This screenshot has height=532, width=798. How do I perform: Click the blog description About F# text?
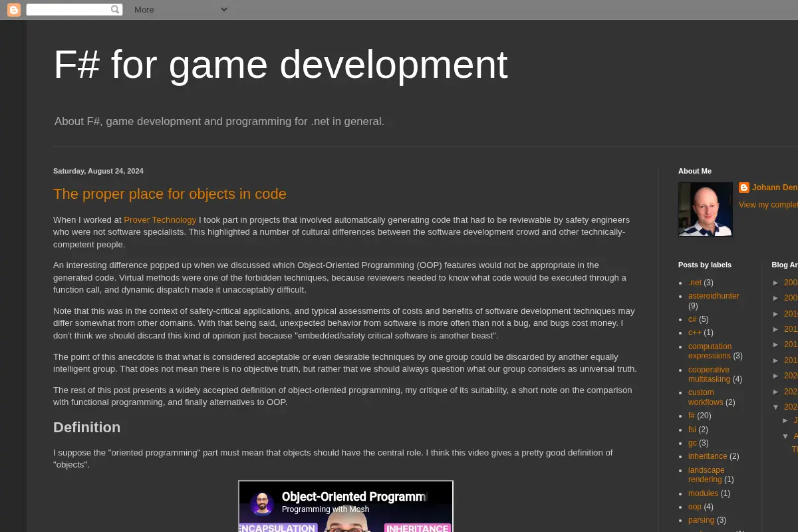coord(219,121)
